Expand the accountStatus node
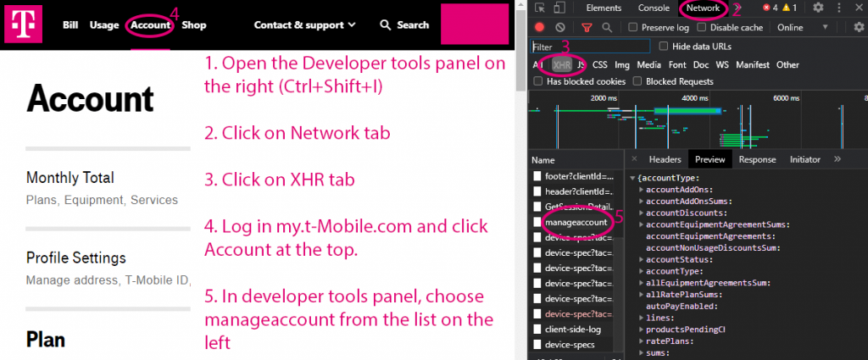The width and height of the screenshot is (868, 360). click(641, 259)
